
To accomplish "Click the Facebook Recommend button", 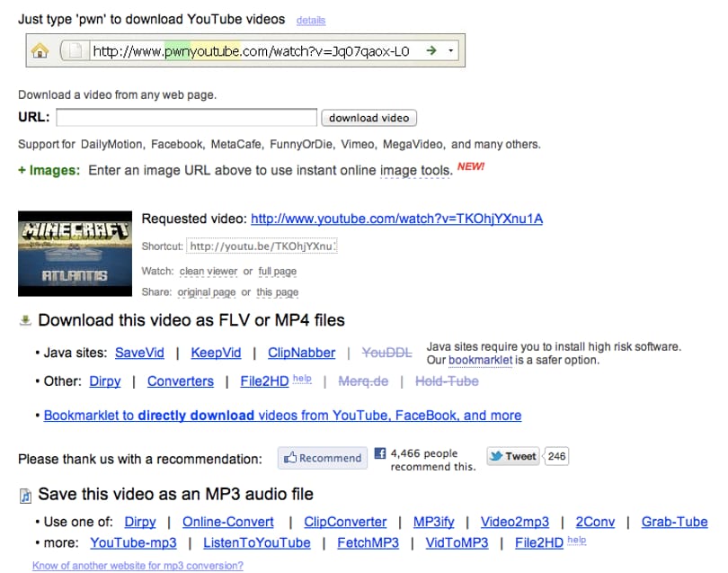I will click(323, 458).
